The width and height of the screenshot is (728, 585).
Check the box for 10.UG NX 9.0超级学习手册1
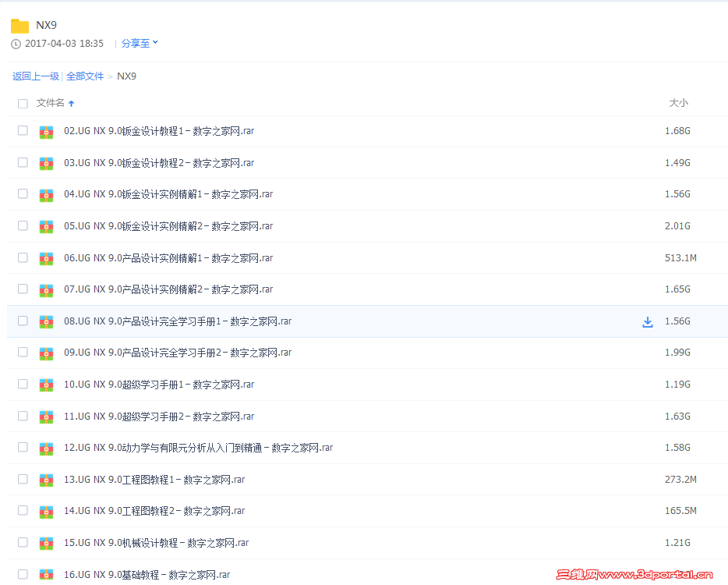pyautogui.click(x=23, y=385)
